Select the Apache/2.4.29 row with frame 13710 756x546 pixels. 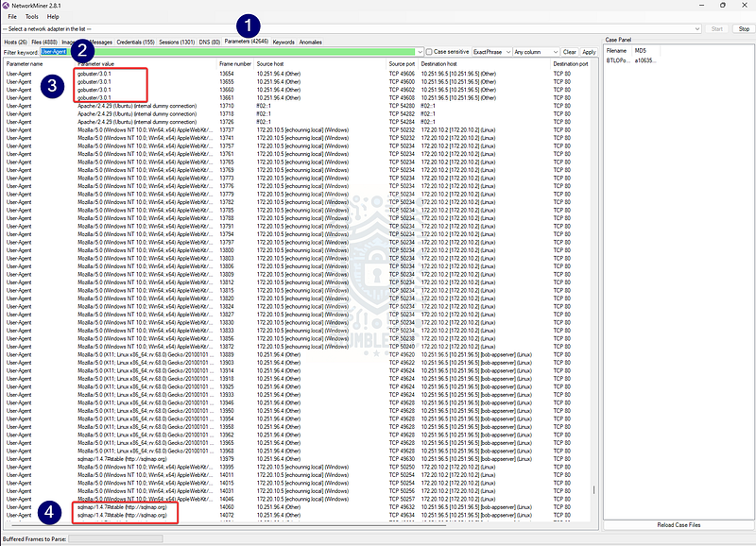pos(297,106)
